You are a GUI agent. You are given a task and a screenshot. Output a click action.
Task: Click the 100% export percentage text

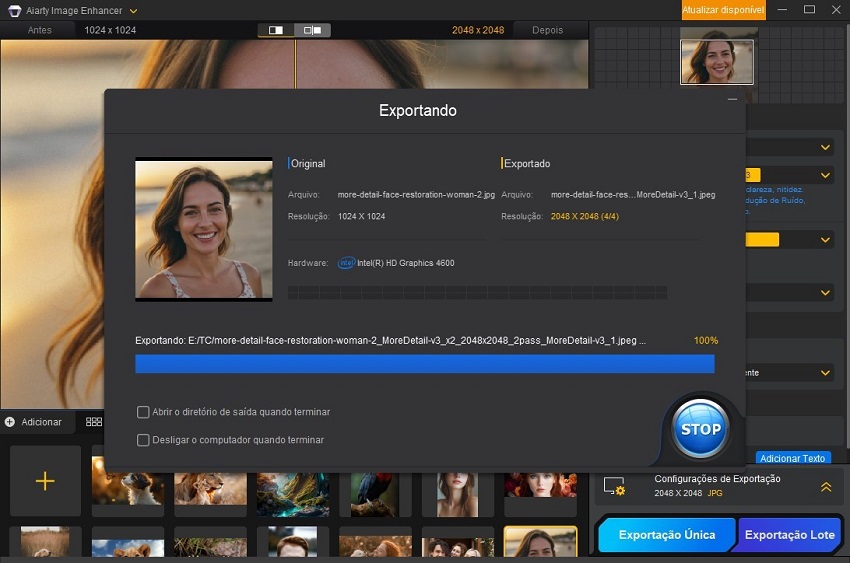[706, 340]
